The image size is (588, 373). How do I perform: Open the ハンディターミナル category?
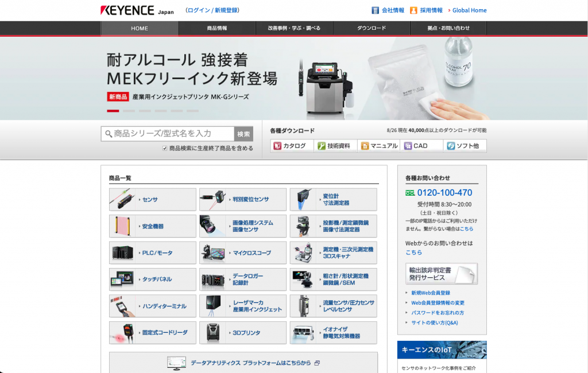coord(153,306)
